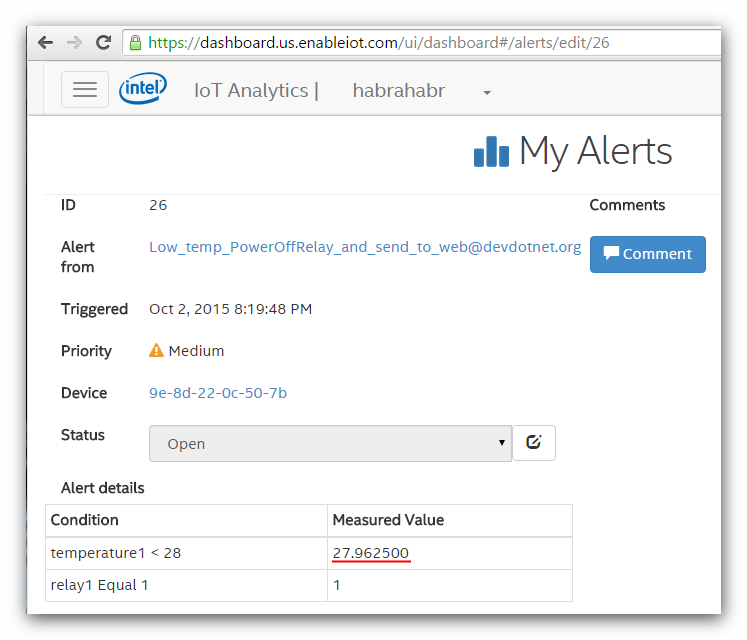Click the Comments section label
This screenshot has height=640, width=747.
627,205
